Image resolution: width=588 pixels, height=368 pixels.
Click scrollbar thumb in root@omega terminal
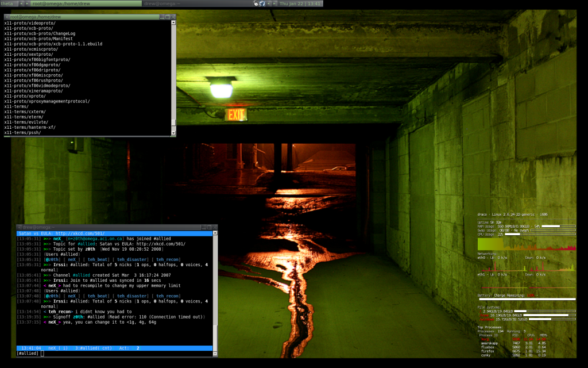pos(173,123)
